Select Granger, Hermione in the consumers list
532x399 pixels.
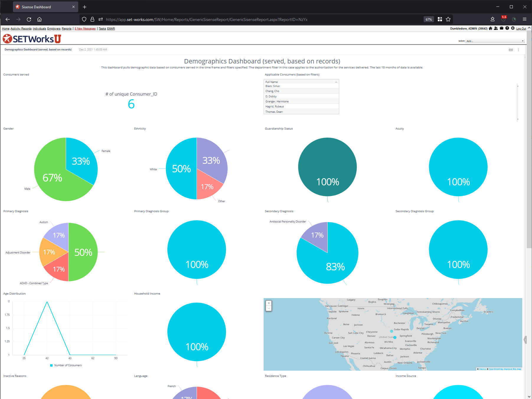301,102
